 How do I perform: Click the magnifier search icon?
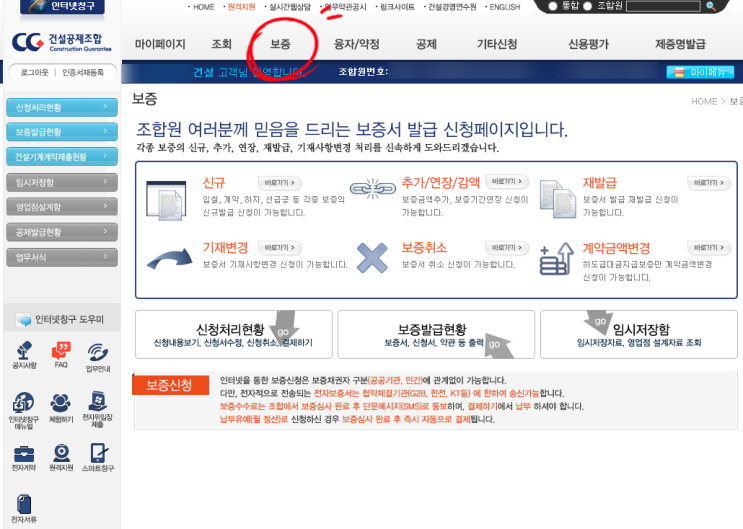710,6
